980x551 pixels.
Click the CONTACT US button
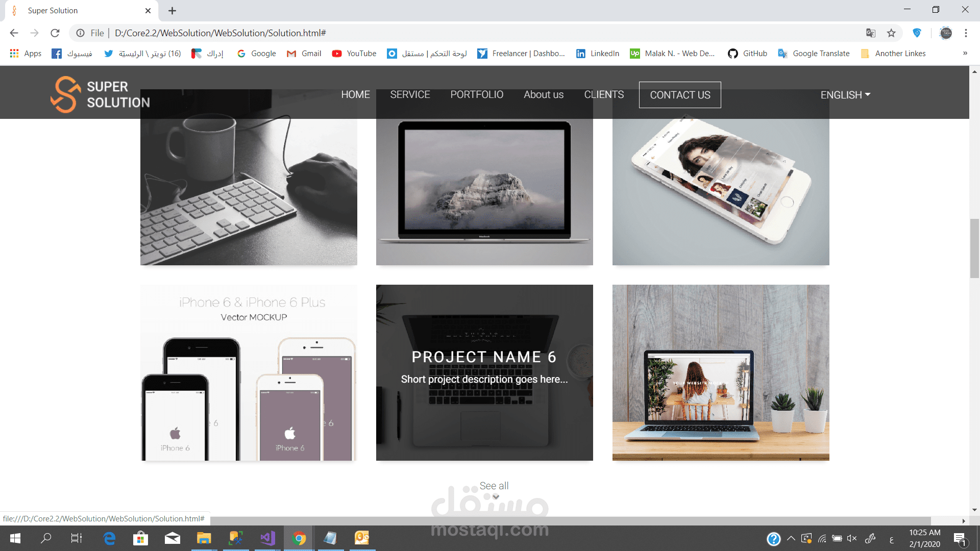tap(680, 95)
